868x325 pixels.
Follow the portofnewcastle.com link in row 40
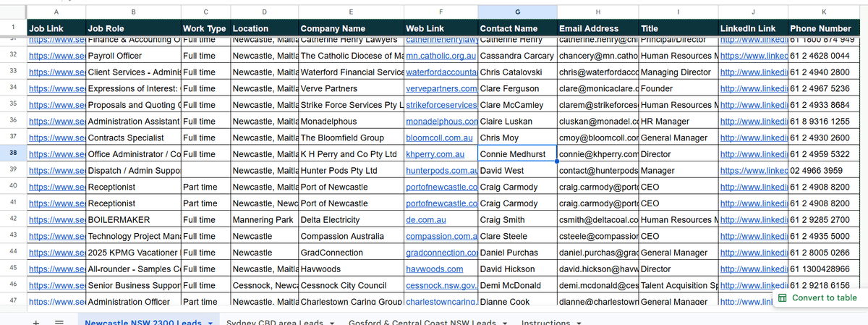[x=441, y=186]
